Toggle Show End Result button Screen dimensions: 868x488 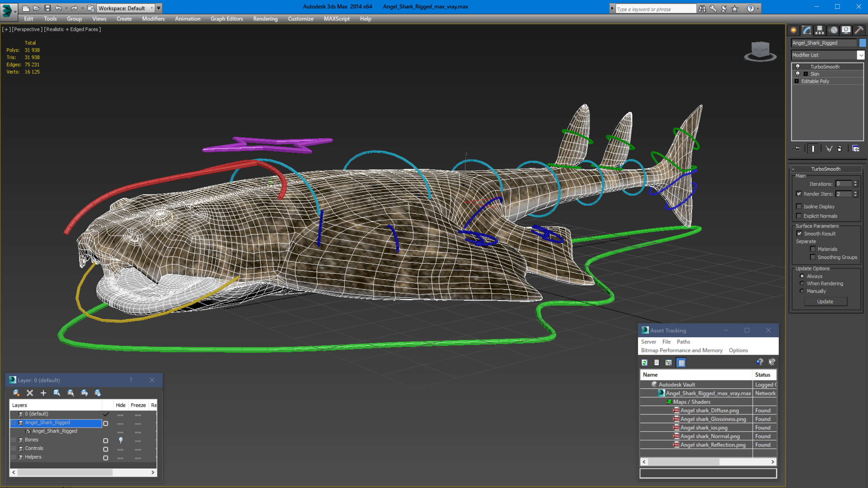[813, 149]
